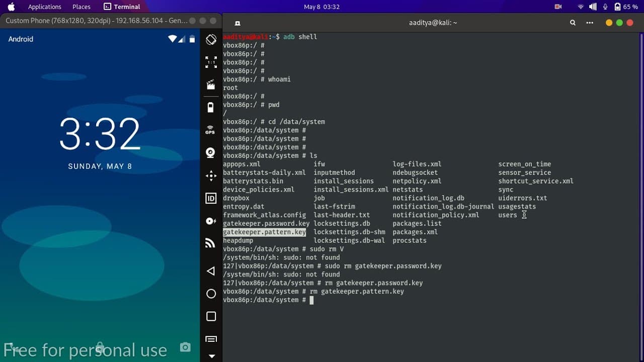The image size is (644, 362).
Task: Open the terminal three-dot menu
Action: tap(590, 23)
